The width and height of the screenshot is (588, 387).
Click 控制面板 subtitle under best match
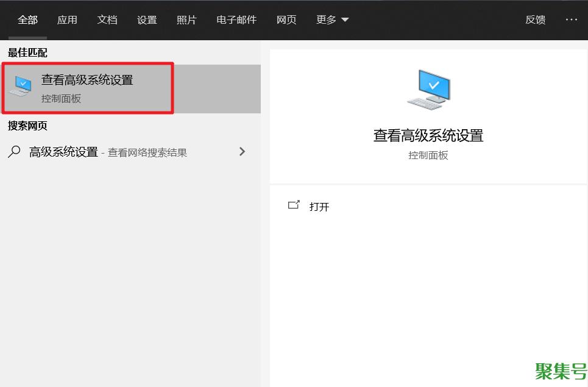coord(61,99)
